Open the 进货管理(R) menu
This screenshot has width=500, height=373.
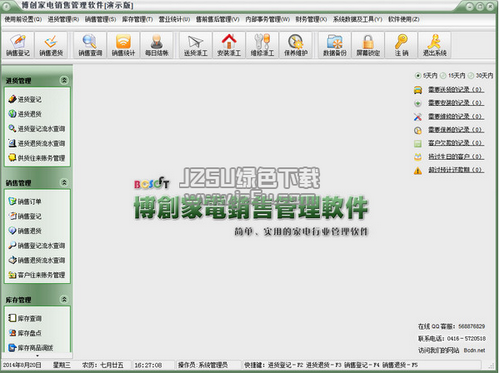[x=63, y=19]
